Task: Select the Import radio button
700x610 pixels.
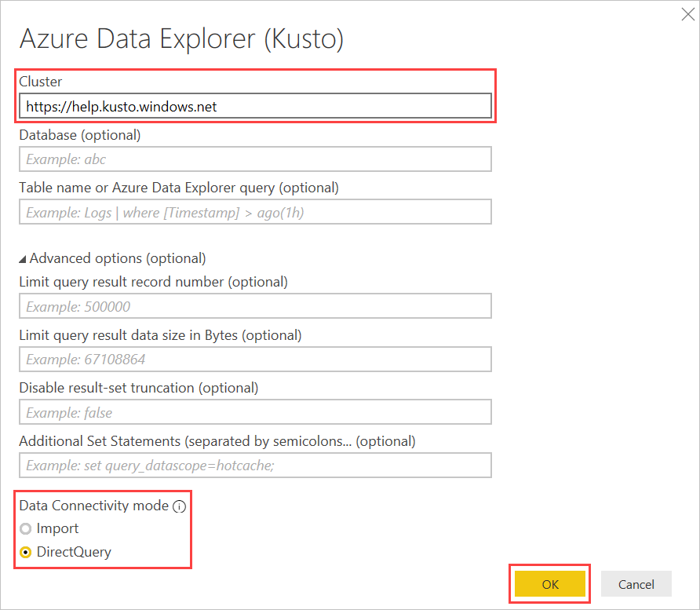Action: (x=26, y=529)
